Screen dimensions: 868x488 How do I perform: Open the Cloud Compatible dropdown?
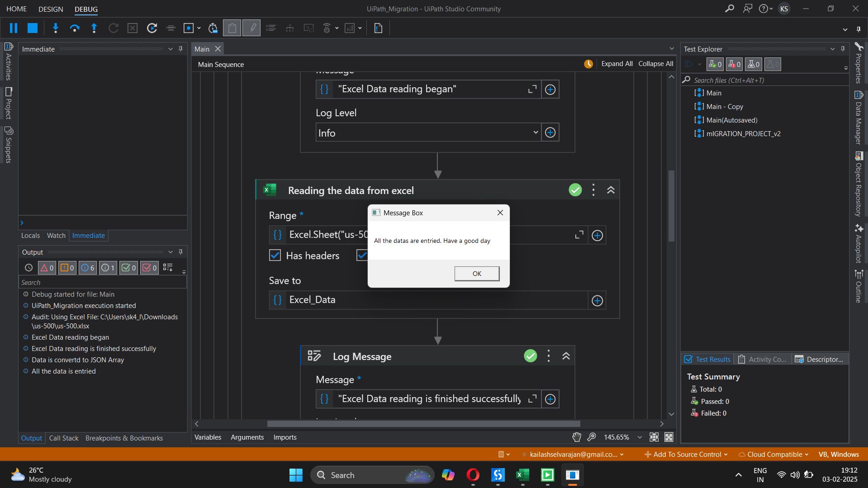click(773, 455)
